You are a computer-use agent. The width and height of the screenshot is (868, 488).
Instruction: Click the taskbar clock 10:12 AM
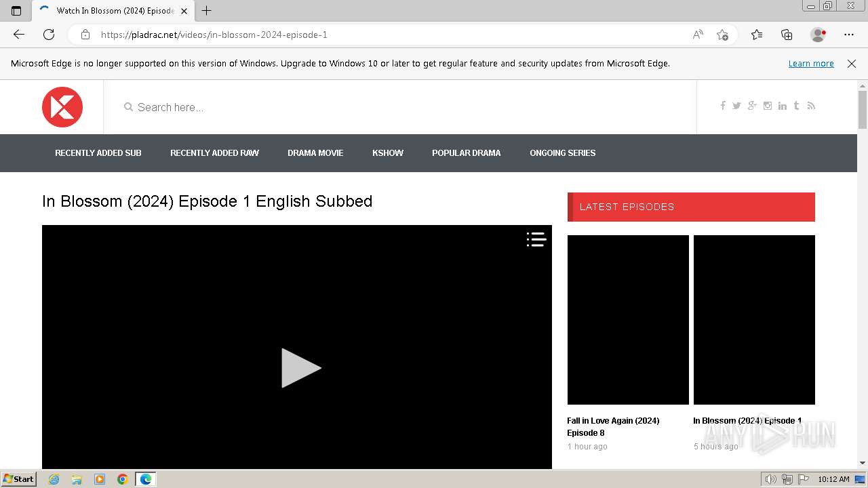coord(833,479)
